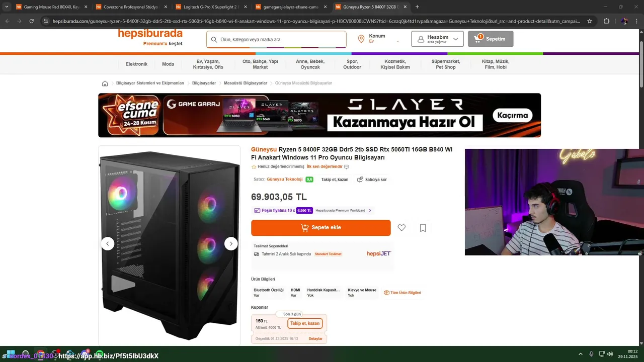Viewport: 644px width, 362px height.
Task: Add product to favorites with heart icon
Action: tap(401, 228)
